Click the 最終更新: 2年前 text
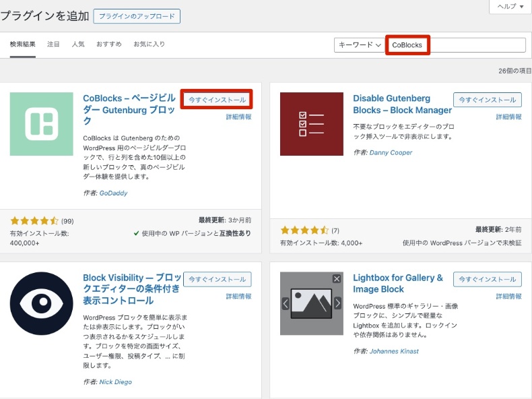This screenshot has width=532, height=399. pos(498,229)
